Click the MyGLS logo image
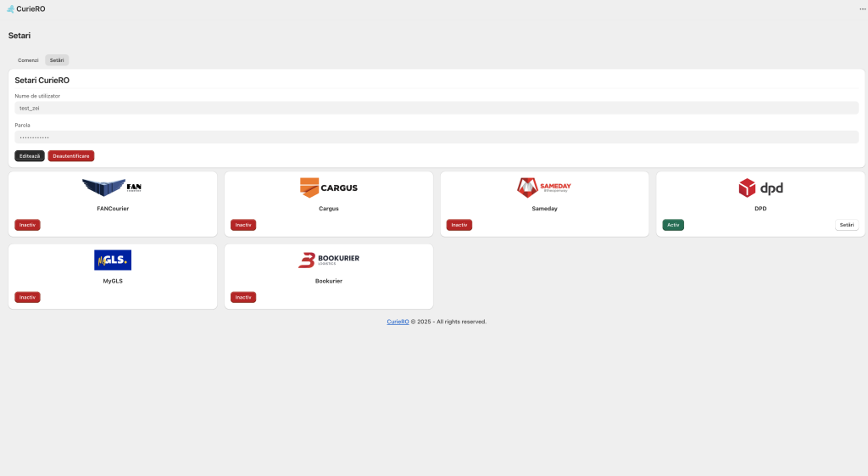 coord(113,260)
